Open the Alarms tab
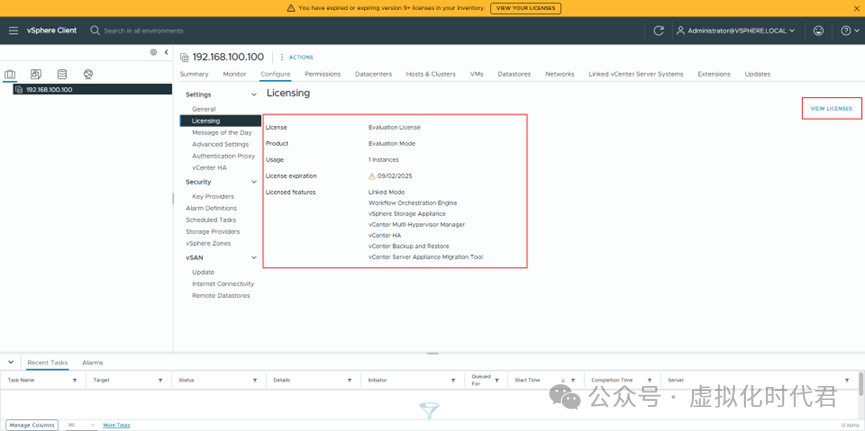 click(92, 362)
